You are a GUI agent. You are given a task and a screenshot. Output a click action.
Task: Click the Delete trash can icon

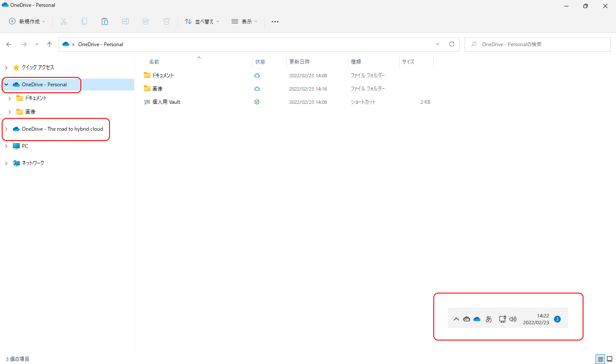(x=166, y=21)
